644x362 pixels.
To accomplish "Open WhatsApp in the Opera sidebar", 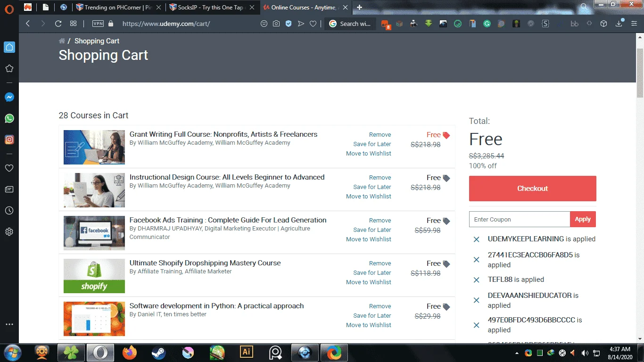I will [x=9, y=118].
